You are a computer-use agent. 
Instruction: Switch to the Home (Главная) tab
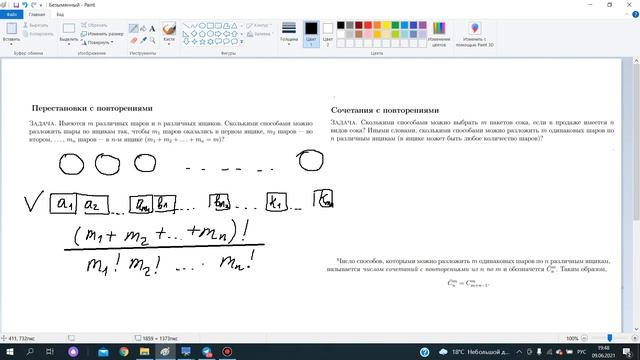click(x=37, y=14)
